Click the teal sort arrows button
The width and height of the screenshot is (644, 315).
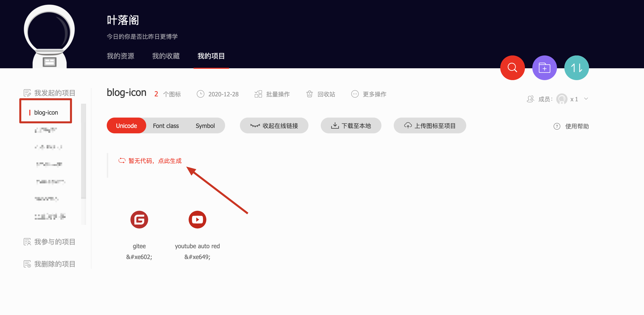[x=576, y=68]
